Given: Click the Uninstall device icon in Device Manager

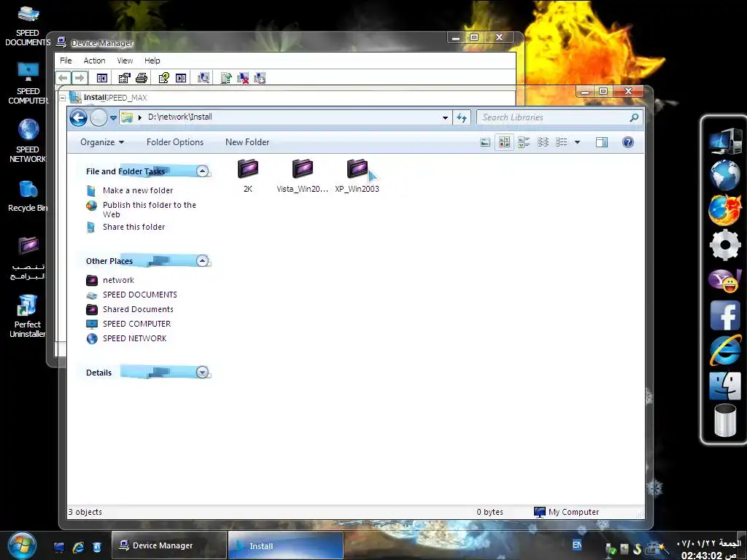Looking at the screenshot, I should click(x=260, y=78).
